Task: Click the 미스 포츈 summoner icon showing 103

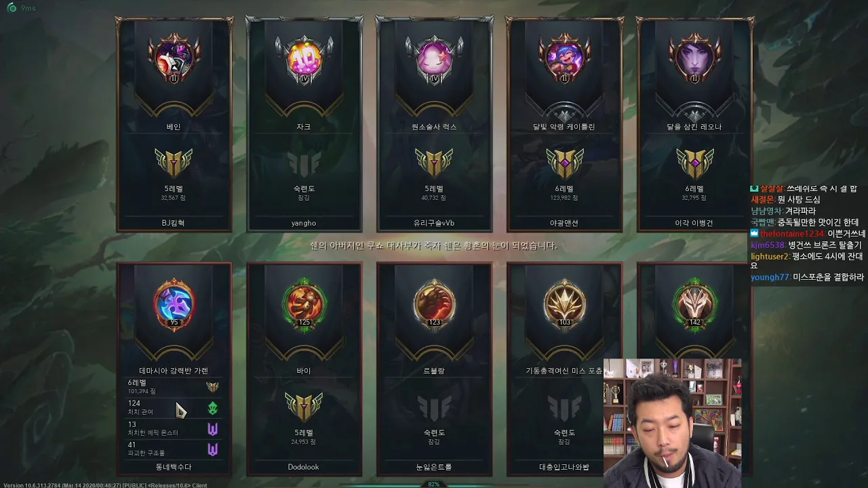Action: (564, 303)
